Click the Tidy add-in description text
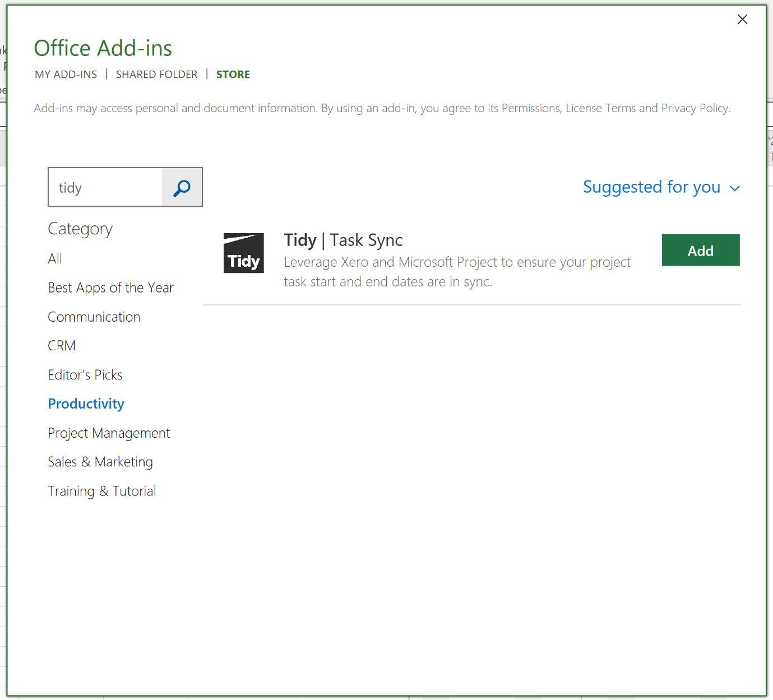Image resolution: width=773 pixels, height=700 pixels. (457, 272)
